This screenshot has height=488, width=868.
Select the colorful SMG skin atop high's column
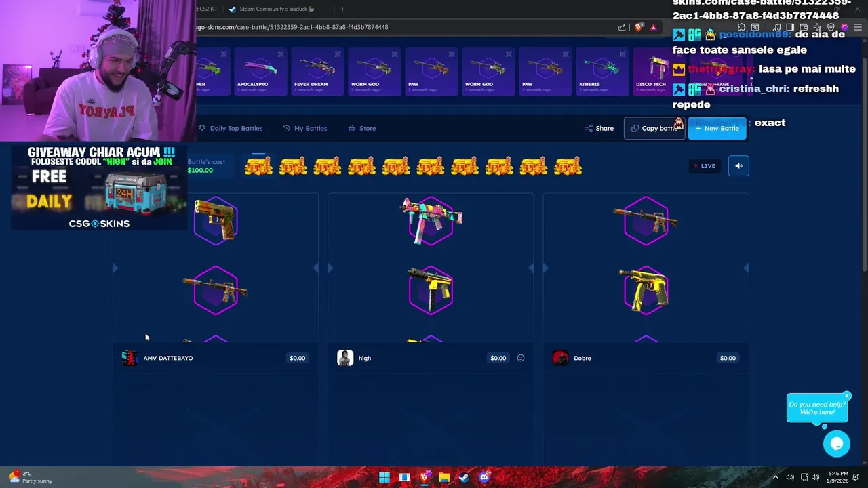[x=431, y=220]
